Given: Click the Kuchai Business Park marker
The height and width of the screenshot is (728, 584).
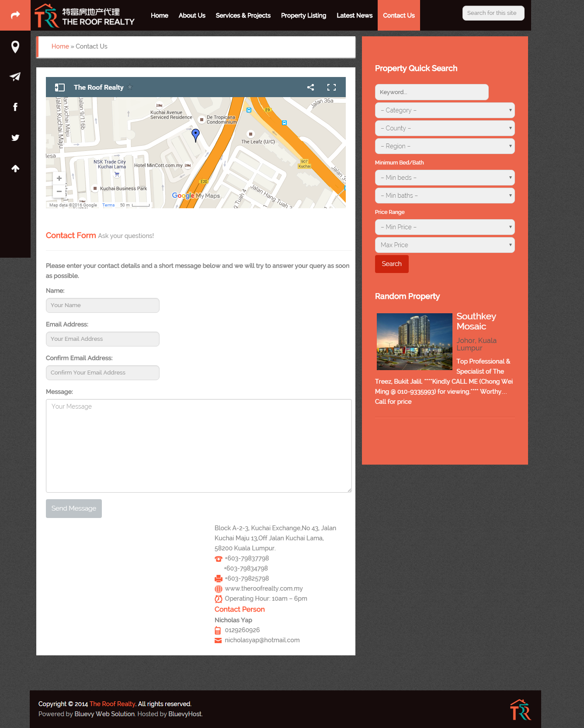Looking at the screenshot, I should 95,189.
